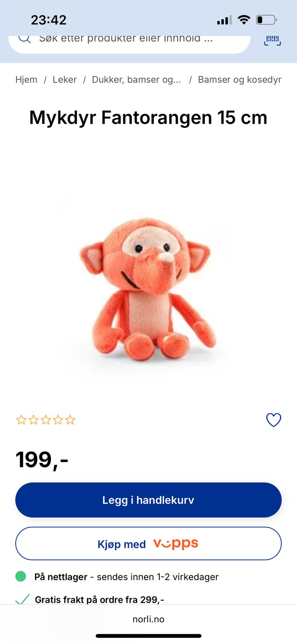Tap the Mykdyr Fantorangen 15 cm title

(x=148, y=118)
